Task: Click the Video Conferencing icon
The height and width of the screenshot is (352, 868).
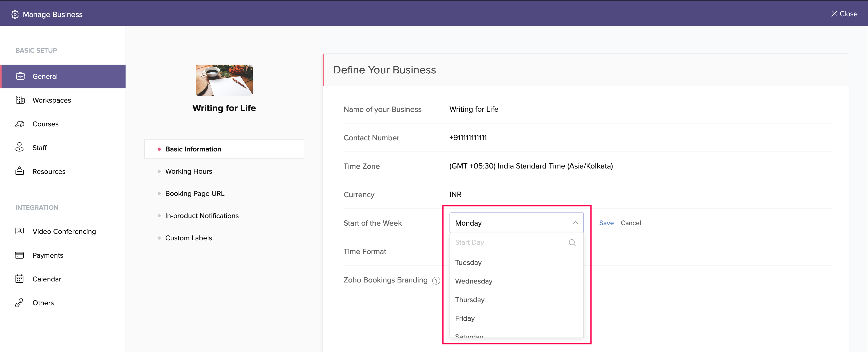Action: click(x=19, y=231)
